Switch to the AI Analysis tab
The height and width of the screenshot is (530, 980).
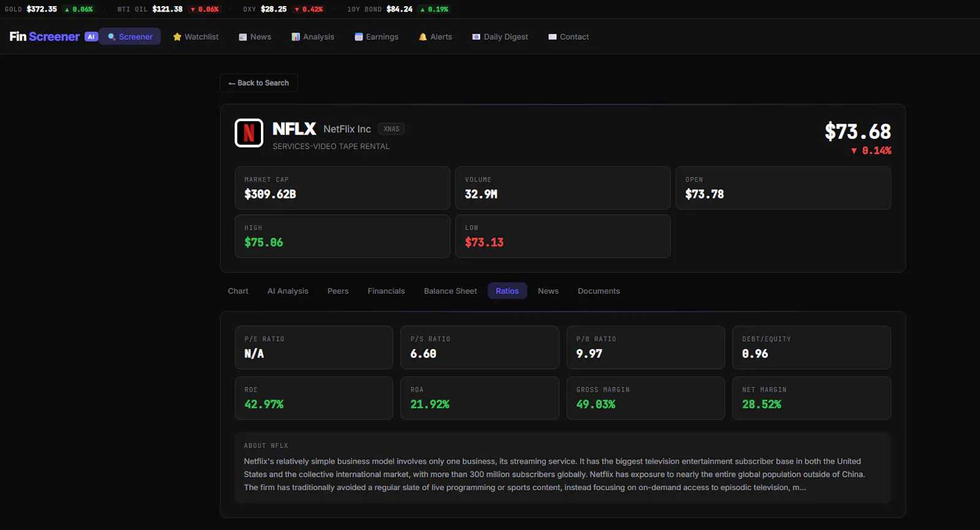pyautogui.click(x=288, y=291)
